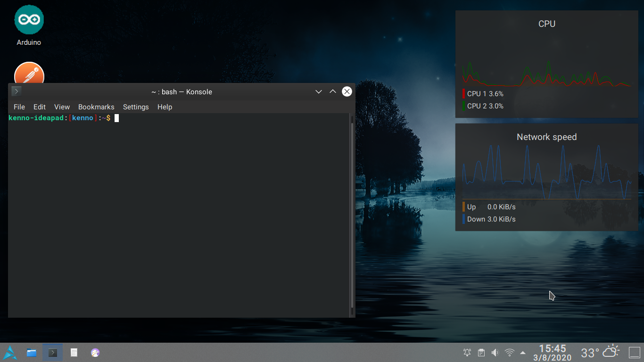Screen dimensions: 644x362
Task: Open the Settings menu in Konsole
Action: click(x=136, y=107)
